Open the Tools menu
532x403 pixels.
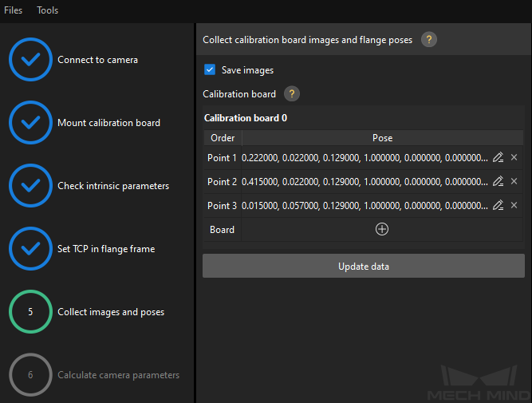coord(48,10)
